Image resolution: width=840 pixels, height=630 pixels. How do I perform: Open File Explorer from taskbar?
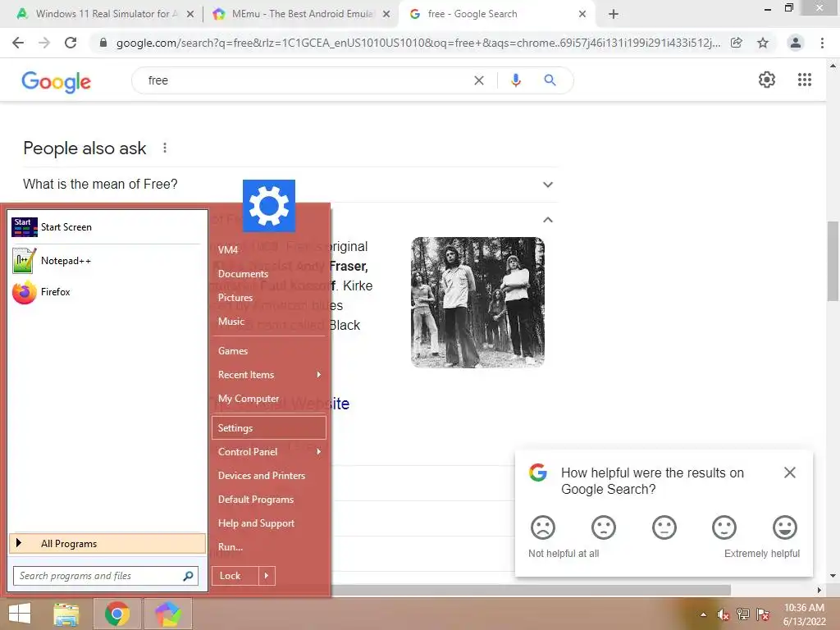pyautogui.click(x=66, y=614)
